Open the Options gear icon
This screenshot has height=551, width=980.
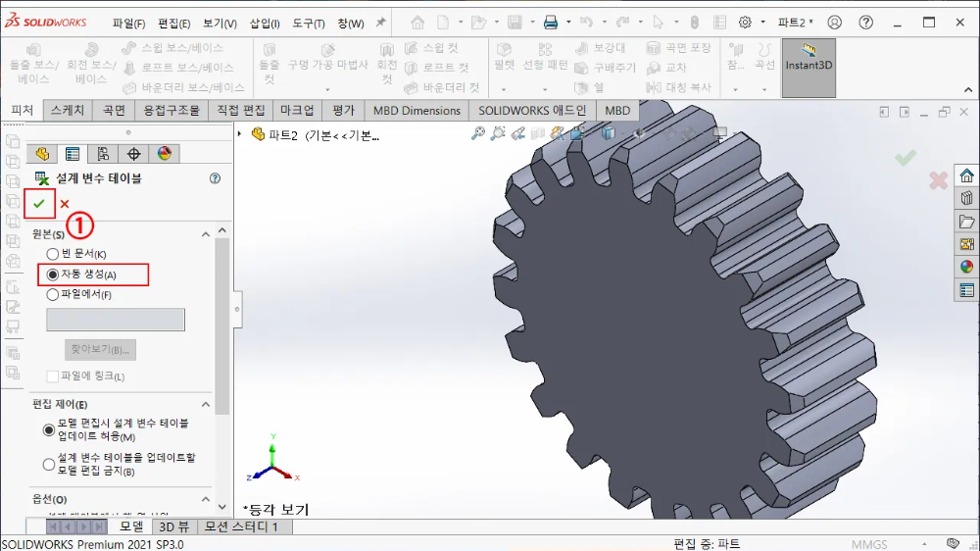745,23
